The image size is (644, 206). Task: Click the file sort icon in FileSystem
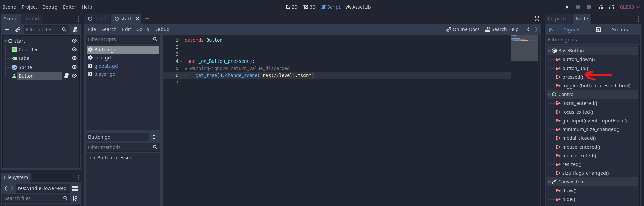pyautogui.click(x=75, y=198)
